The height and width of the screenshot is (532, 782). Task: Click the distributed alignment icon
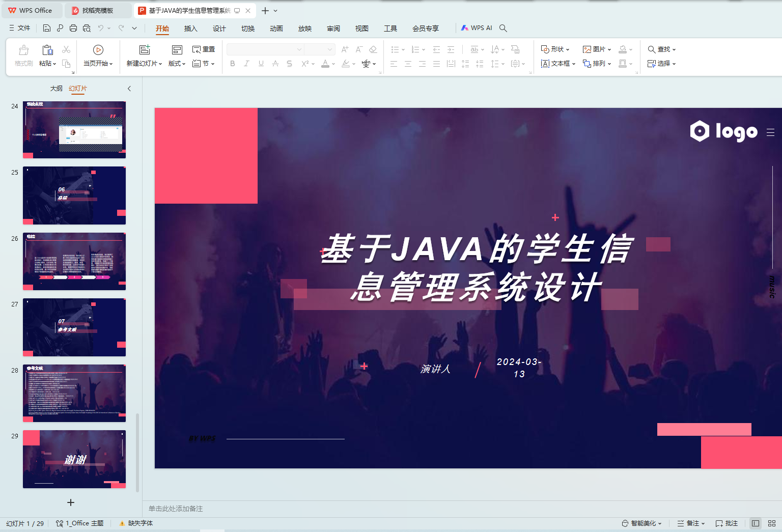point(451,64)
